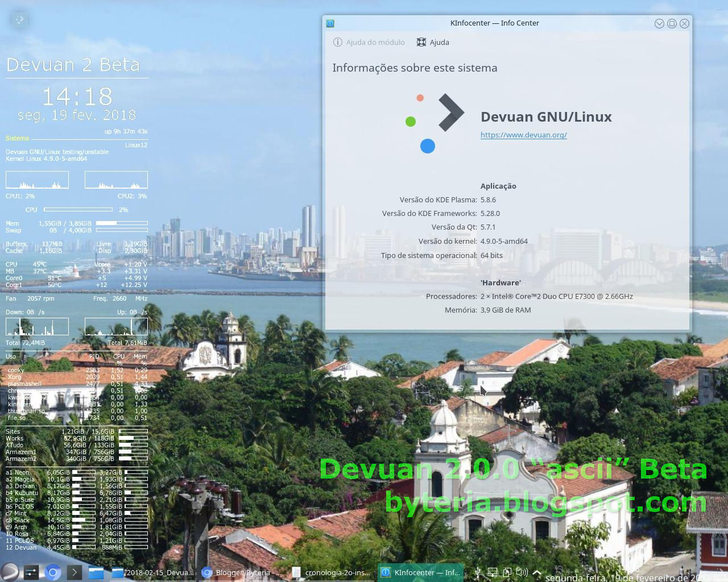Open the https://www.devuan.org/ link
The height and width of the screenshot is (582, 728).
523,135
